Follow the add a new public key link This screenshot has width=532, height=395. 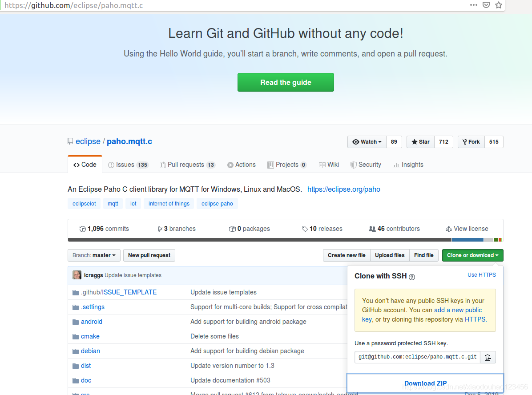click(x=458, y=310)
